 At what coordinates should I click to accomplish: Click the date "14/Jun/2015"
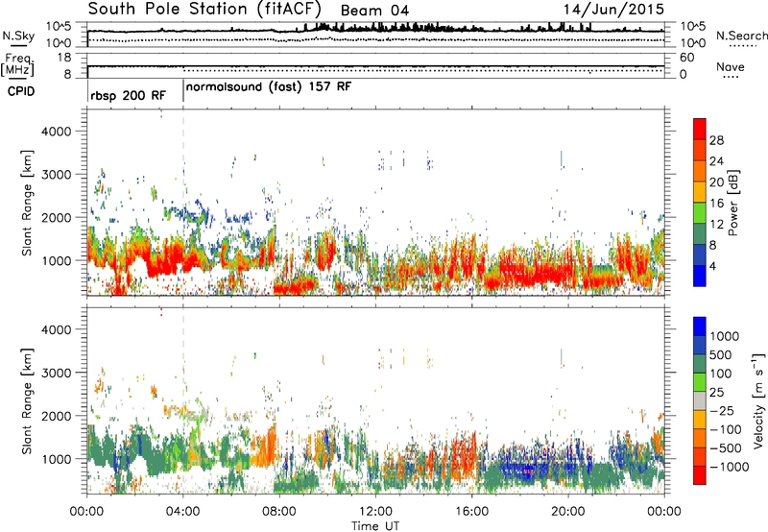613,9
